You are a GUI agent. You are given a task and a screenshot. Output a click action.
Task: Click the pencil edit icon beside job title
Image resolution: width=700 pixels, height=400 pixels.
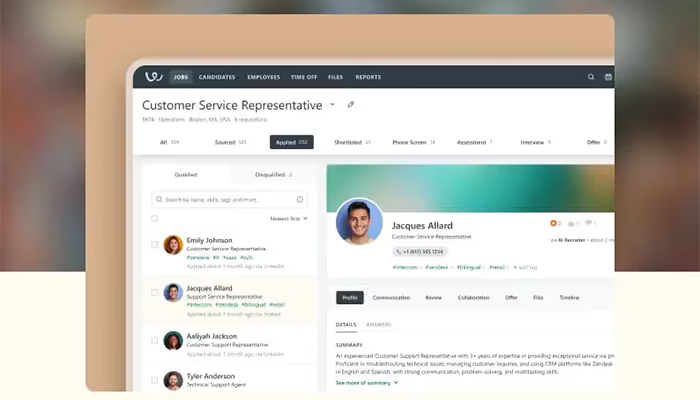(x=351, y=104)
